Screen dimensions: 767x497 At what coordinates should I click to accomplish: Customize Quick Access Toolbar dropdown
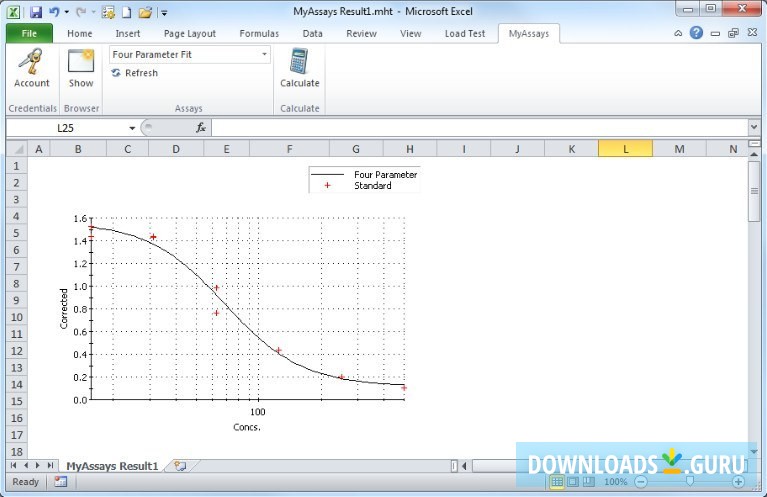coord(164,13)
